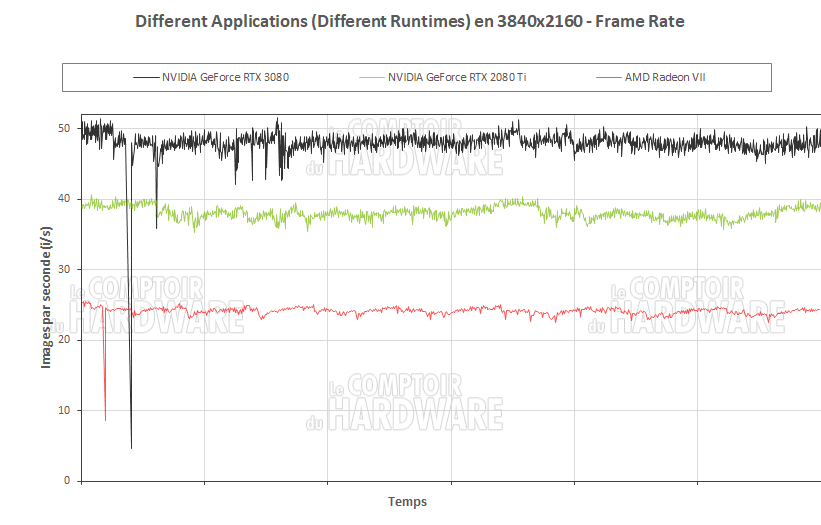Click the 'Images par seconde (i/s)' axis label

pyautogui.click(x=46, y=296)
